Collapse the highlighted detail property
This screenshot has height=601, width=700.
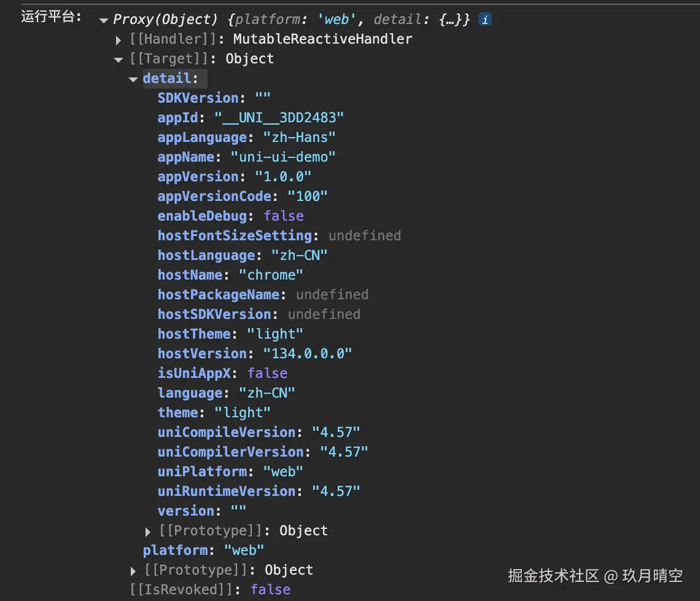coord(133,79)
